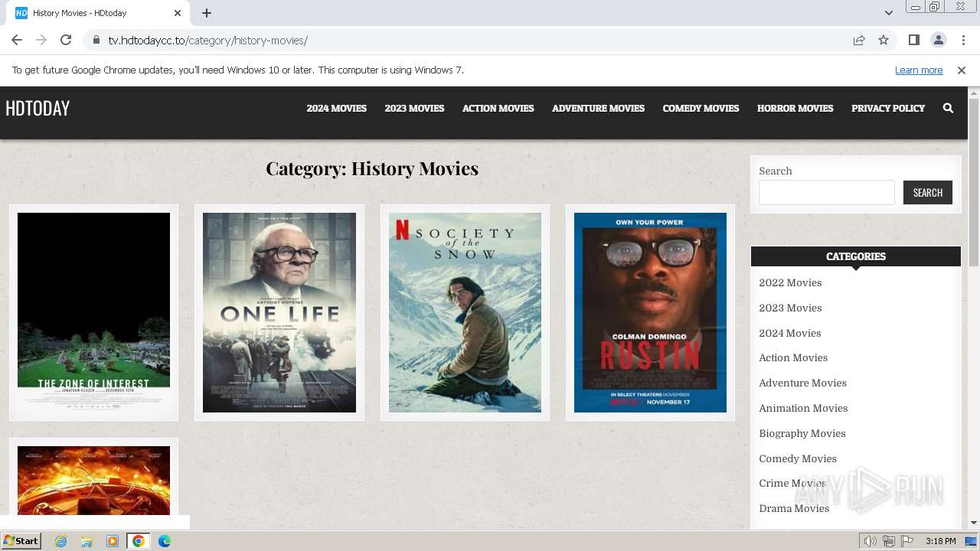
Task: Open the Rustin movie poster
Action: click(x=650, y=312)
